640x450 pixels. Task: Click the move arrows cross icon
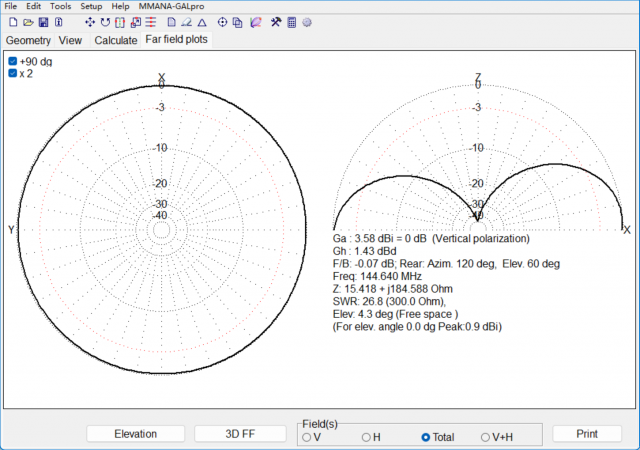[x=90, y=22]
